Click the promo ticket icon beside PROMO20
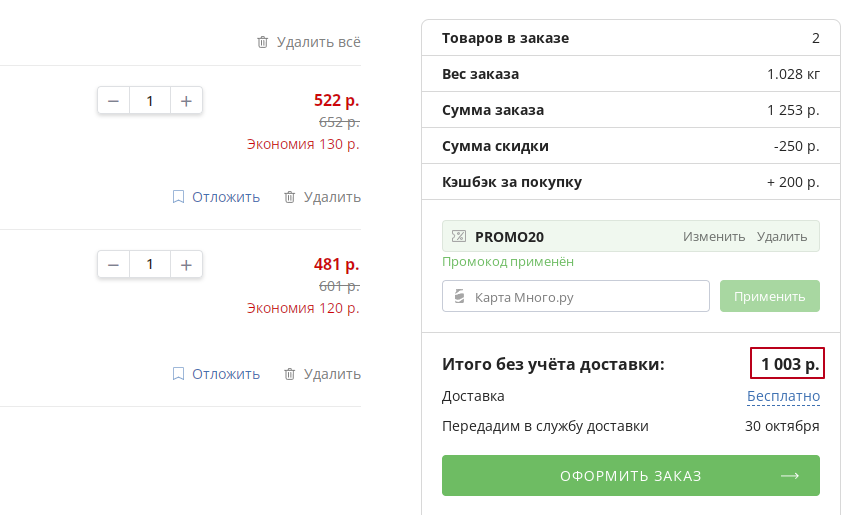 pos(459,237)
